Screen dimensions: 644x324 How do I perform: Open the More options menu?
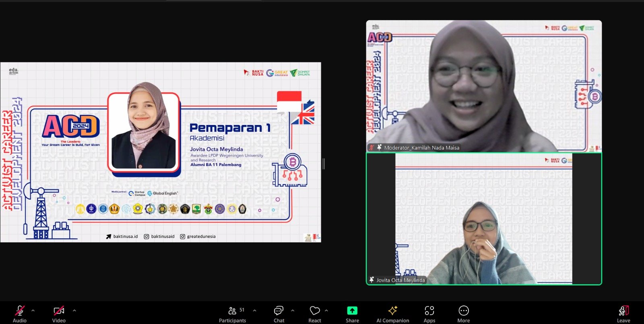[463, 314]
